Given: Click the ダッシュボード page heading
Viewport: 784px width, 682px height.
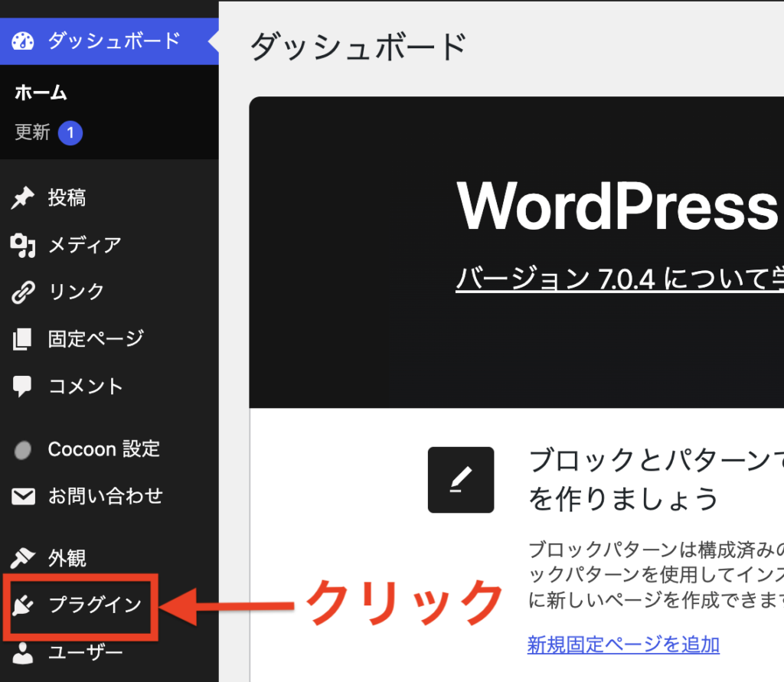Looking at the screenshot, I should (x=358, y=47).
